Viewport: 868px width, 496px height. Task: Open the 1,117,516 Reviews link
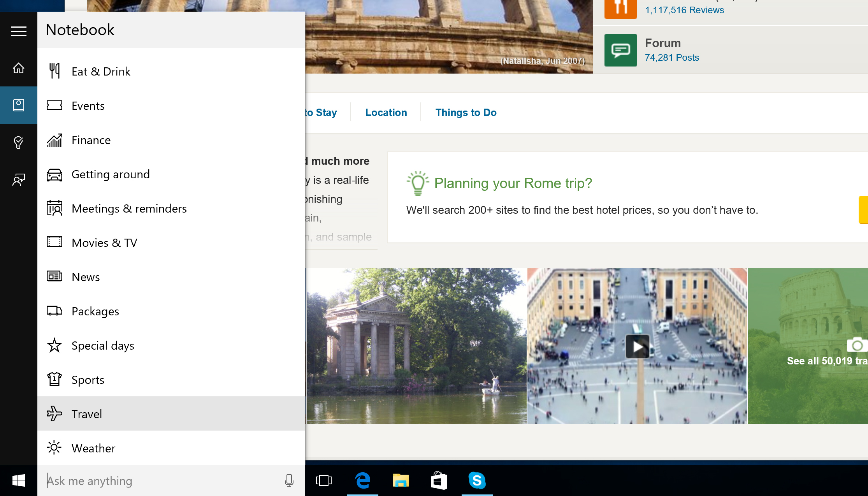(684, 10)
